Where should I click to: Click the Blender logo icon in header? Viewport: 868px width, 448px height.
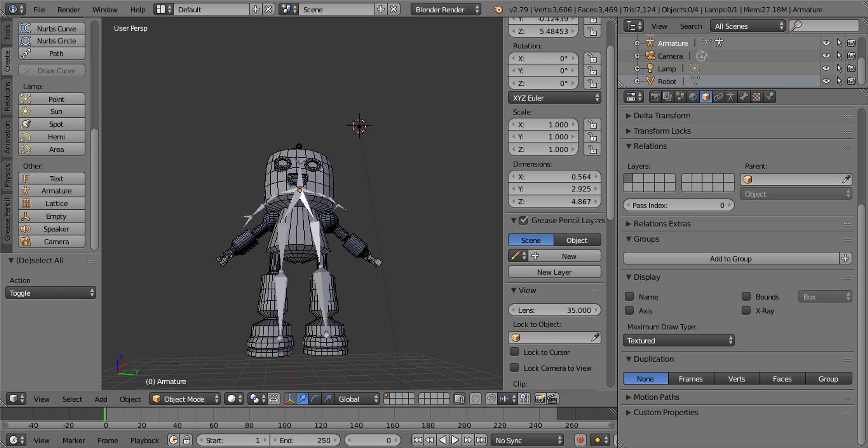click(498, 9)
